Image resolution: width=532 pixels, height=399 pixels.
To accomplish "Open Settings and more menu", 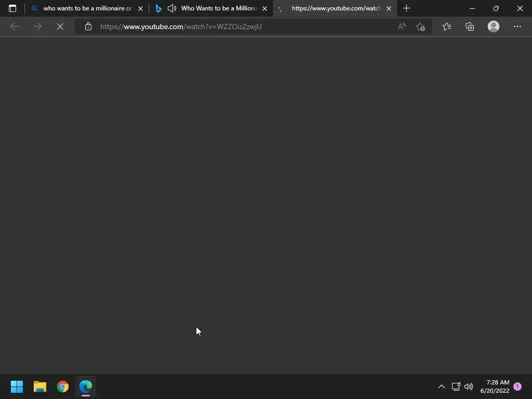I will point(517,26).
